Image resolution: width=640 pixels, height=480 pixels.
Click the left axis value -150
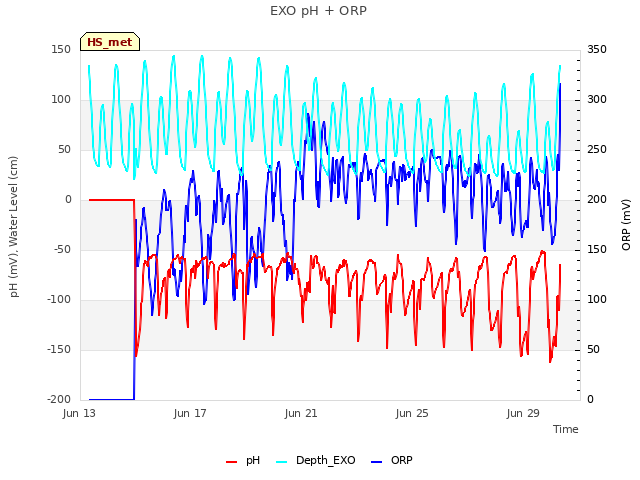click(x=59, y=349)
